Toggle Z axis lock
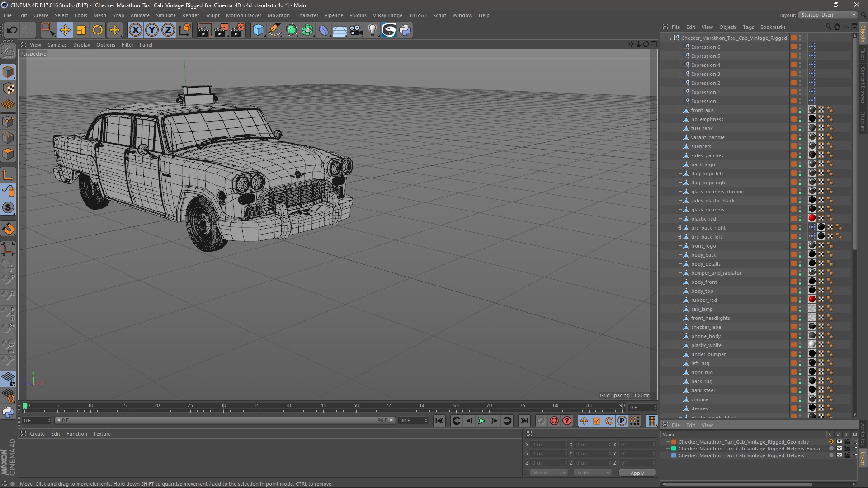 [168, 30]
